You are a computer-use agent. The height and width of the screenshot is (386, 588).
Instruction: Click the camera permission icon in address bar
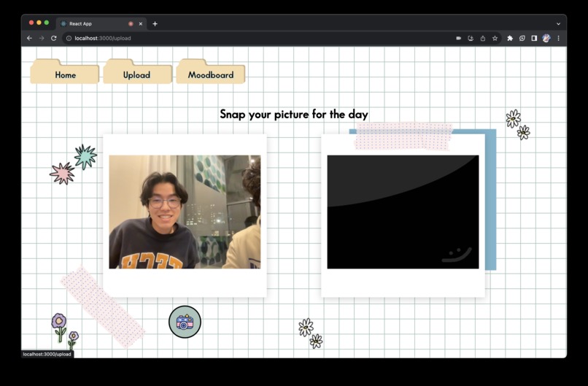(458, 38)
